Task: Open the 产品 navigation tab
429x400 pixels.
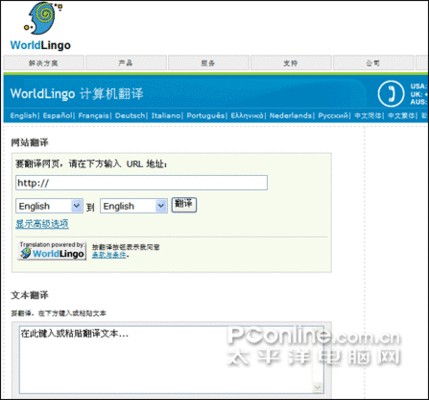Action: pos(126,63)
